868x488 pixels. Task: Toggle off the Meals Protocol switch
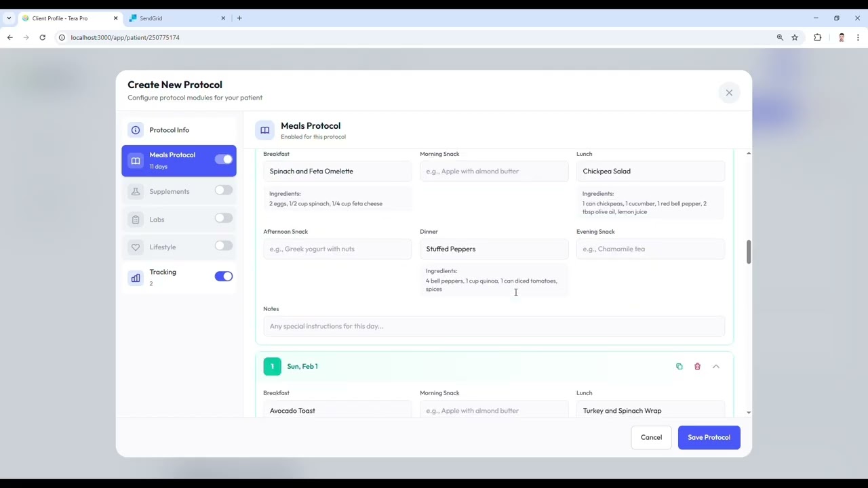click(x=223, y=159)
